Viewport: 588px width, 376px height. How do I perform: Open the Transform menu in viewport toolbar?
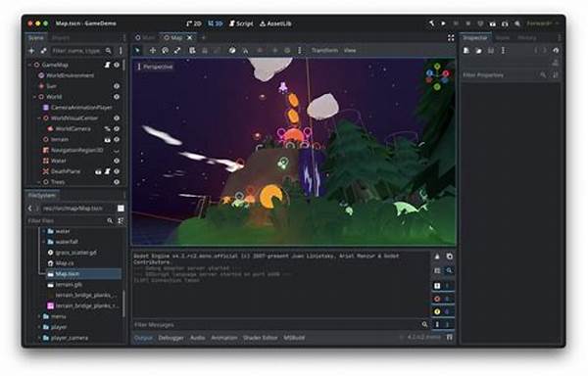point(324,50)
